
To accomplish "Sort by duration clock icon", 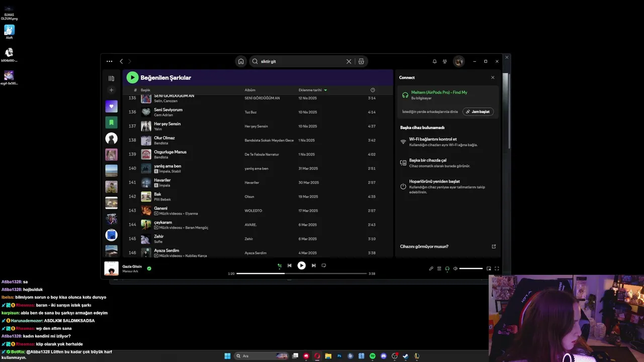I will (x=373, y=90).
